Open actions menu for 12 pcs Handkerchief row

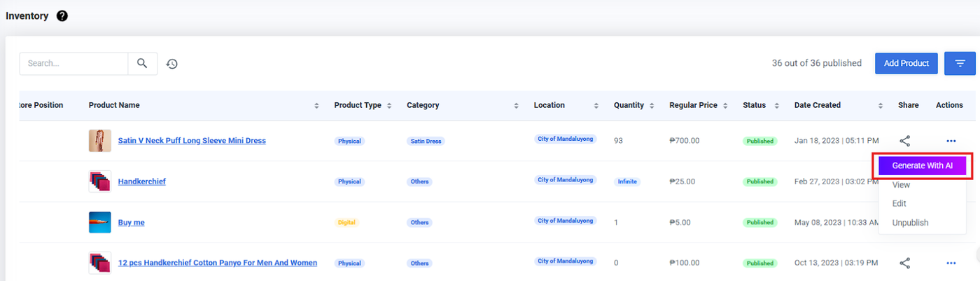point(951,263)
